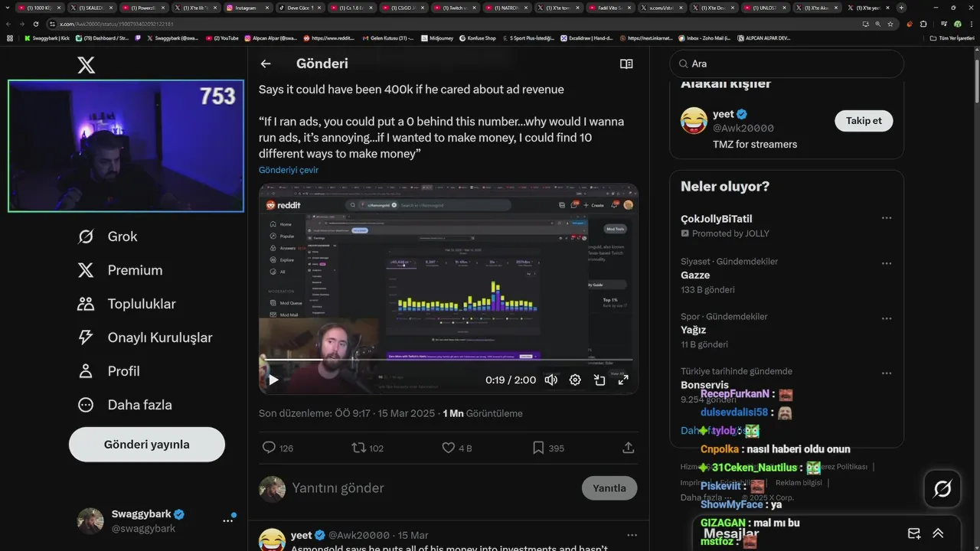Viewport: 980px width, 551px height.
Task: Open the floating Grok button
Action: 942,488
